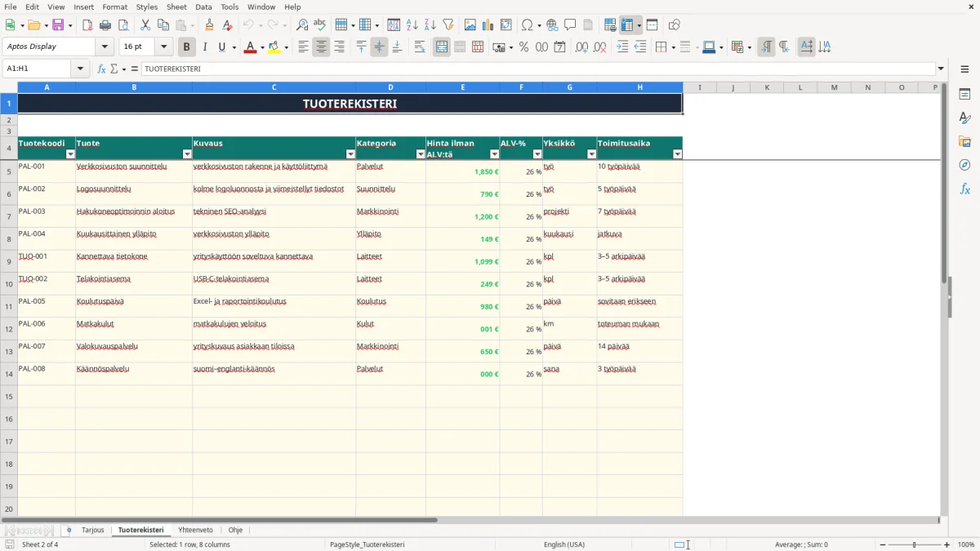Viewport: 980px width, 551px height.
Task: Switch to the Tarjous sheet tab
Action: coord(93,530)
